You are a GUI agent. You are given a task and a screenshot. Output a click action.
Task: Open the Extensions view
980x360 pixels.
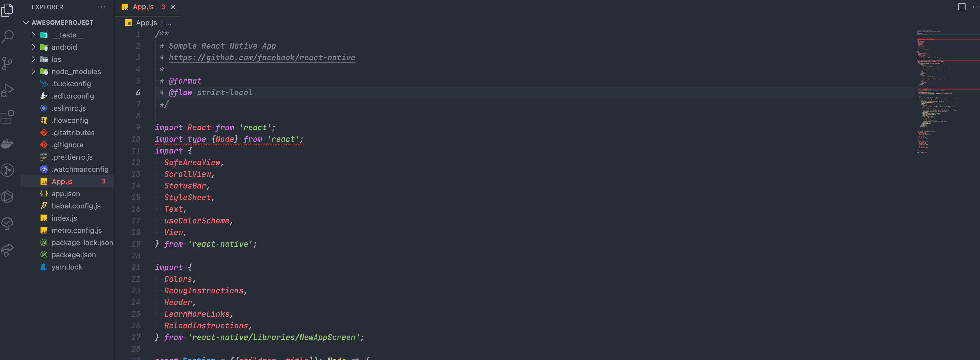(x=7, y=117)
